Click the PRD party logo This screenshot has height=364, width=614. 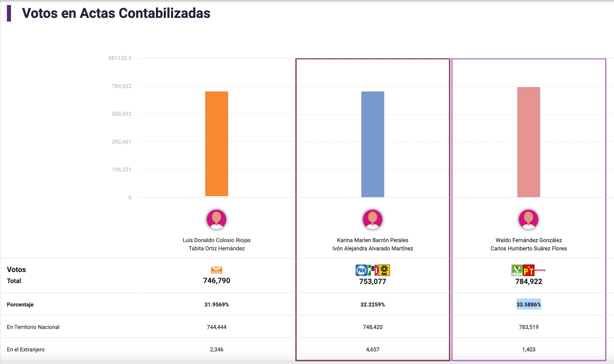click(x=384, y=270)
